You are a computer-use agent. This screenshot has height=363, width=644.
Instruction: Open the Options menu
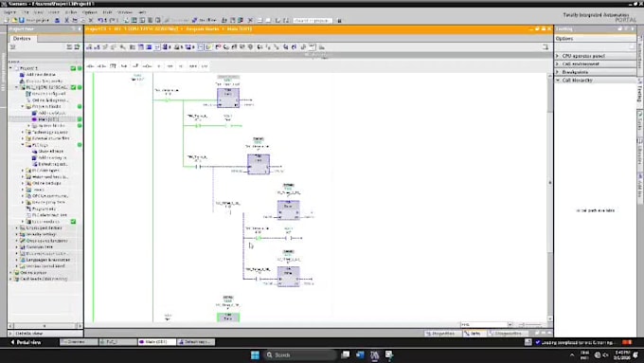point(90,12)
